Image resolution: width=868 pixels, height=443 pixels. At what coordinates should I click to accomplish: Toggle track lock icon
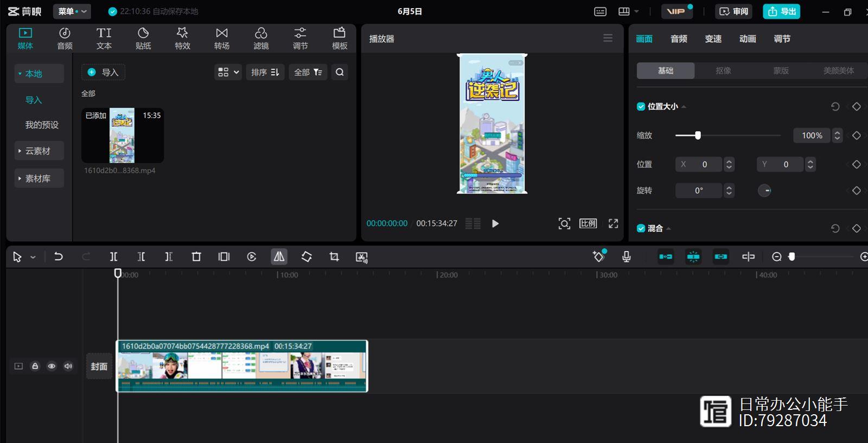35,366
